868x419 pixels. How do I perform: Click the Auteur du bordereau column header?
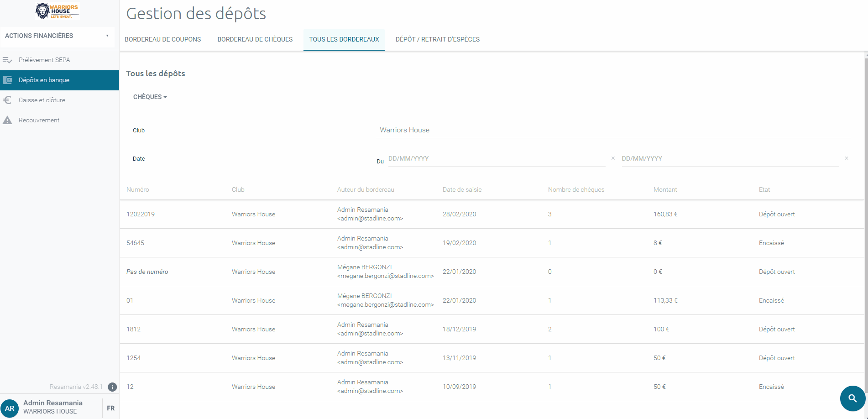[366, 189]
